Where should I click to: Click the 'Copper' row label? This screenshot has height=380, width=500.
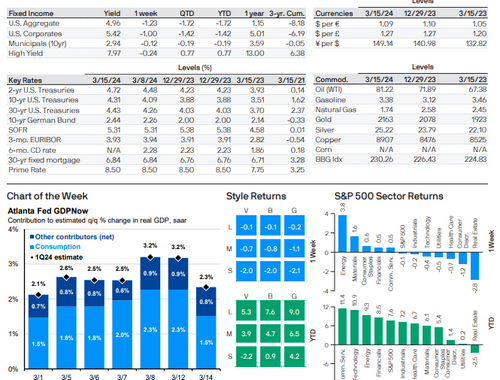click(x=328, y=140)
